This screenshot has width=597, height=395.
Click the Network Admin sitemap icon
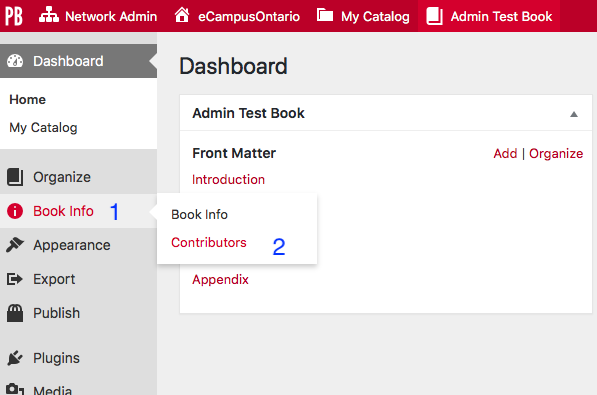[49, 16]
